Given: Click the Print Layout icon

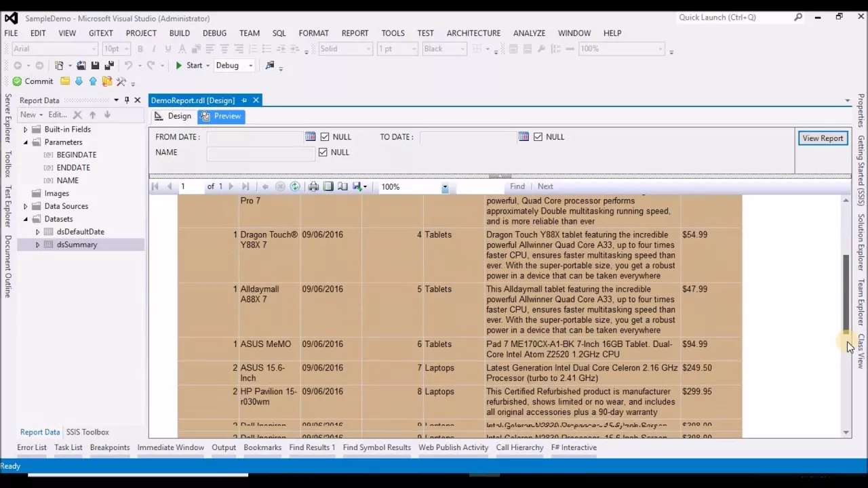Looking at the screenshot, I should [328, 186].
